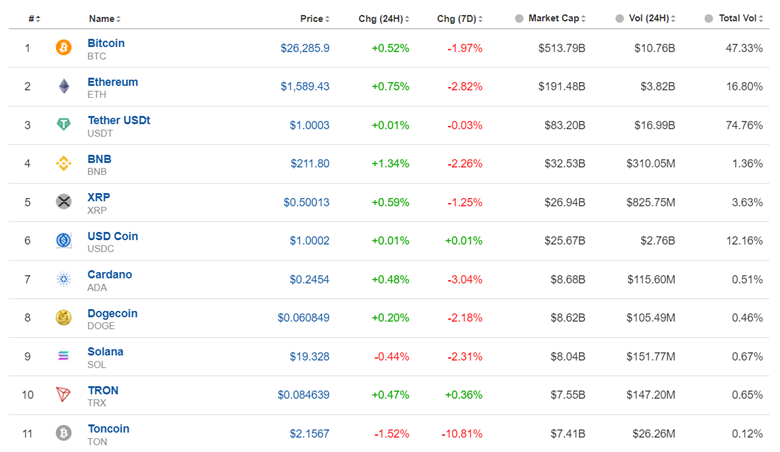
Task: Click Bitcoin price $26,285.9
Action: tap(305, 48)
